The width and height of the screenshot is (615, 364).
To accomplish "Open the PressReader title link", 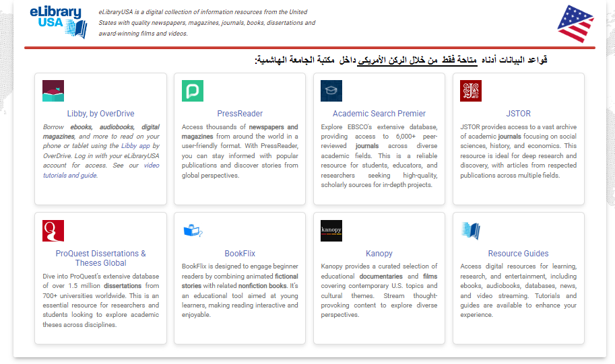I will point(240,114).
